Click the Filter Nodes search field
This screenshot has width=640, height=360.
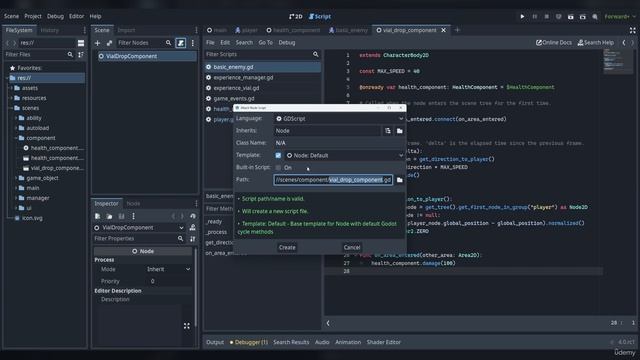point(144,43)
